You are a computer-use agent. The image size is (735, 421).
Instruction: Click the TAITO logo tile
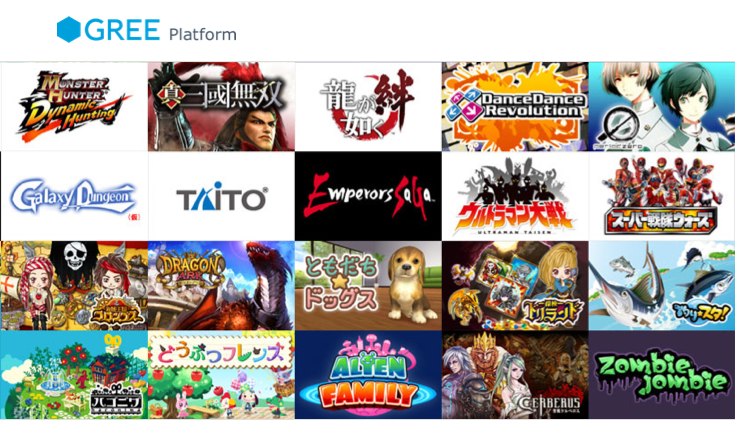click(x=221, y=196)
